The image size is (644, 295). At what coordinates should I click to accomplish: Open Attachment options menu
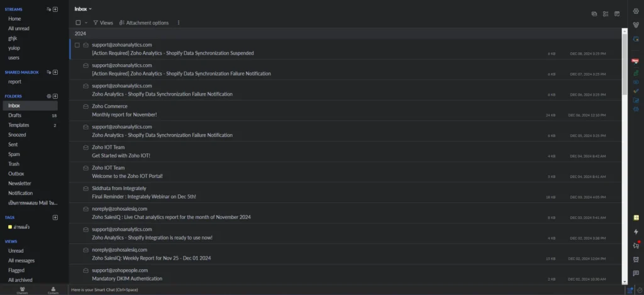(x=144, y=23)
